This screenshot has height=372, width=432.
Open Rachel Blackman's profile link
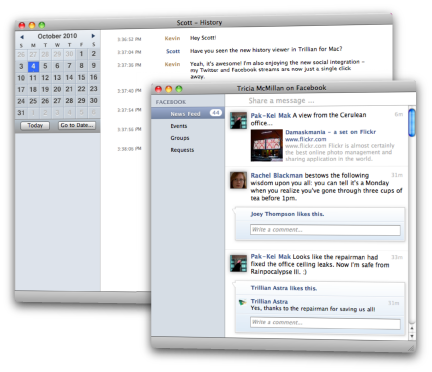pos(277,175)
